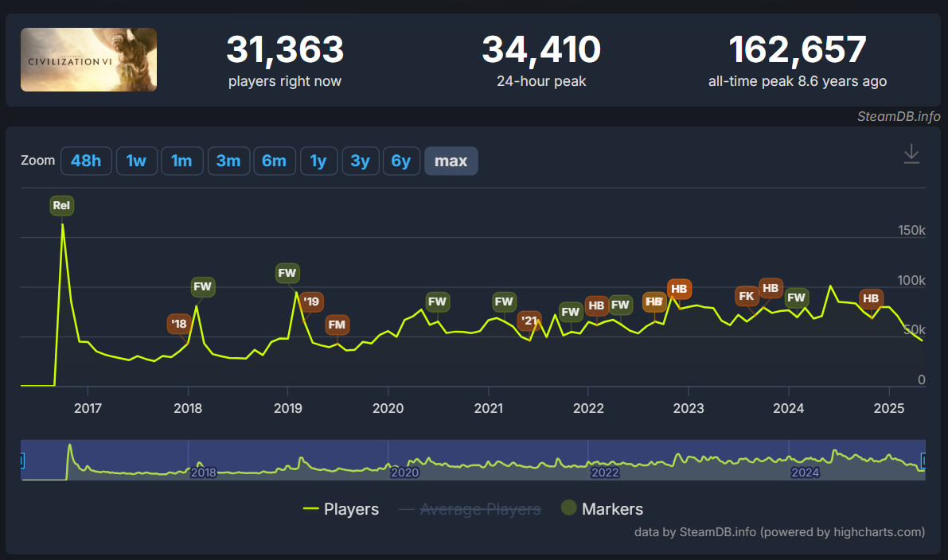Click the bright orange HB marker before 2023
This screenshot has width=948, height=560.
679,289
